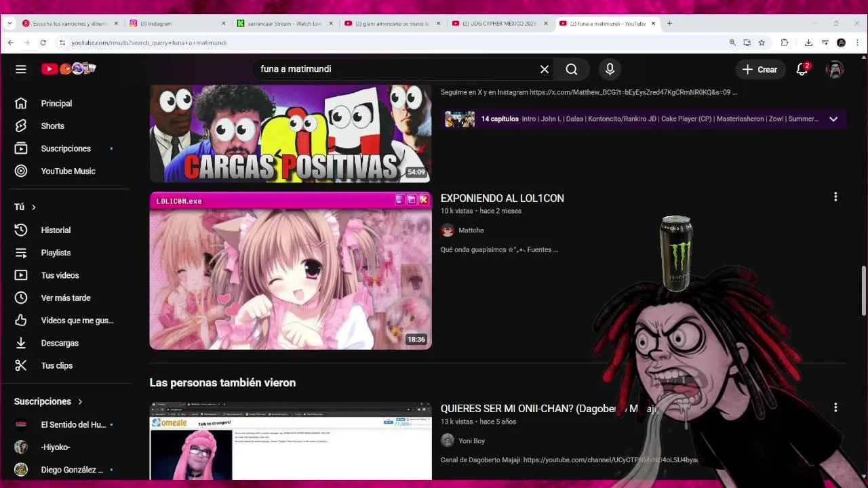The width and height of the screenshot is (868, 488).
Task: Click the browser back arrow
Action: [10, 43]
